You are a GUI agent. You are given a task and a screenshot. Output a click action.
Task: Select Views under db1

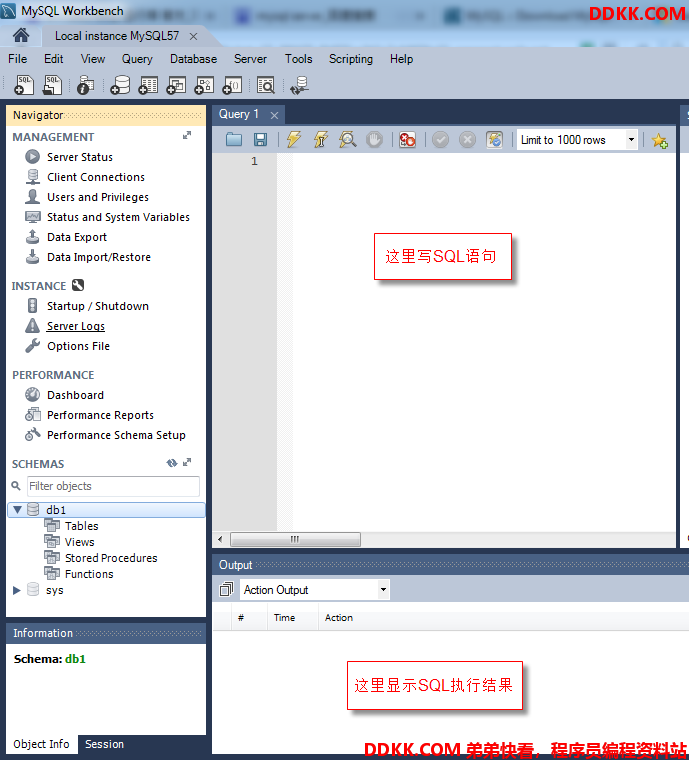point(79,542)
